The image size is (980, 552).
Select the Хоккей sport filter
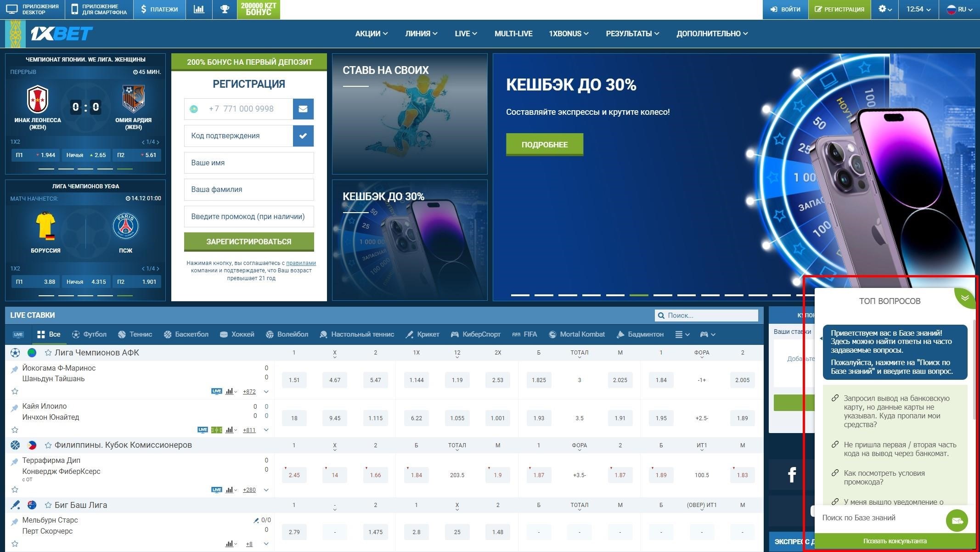237,334
